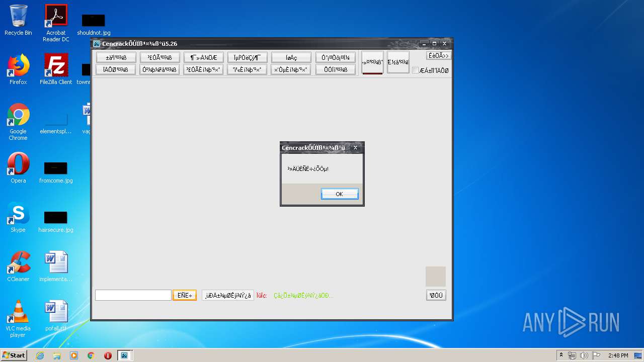The height and width of the screenshot is (362, 644).
Task: Click the bottom-row button "Ó²¼þ¼ì²â¹¤¾ß"
Action: coord(159,69)
